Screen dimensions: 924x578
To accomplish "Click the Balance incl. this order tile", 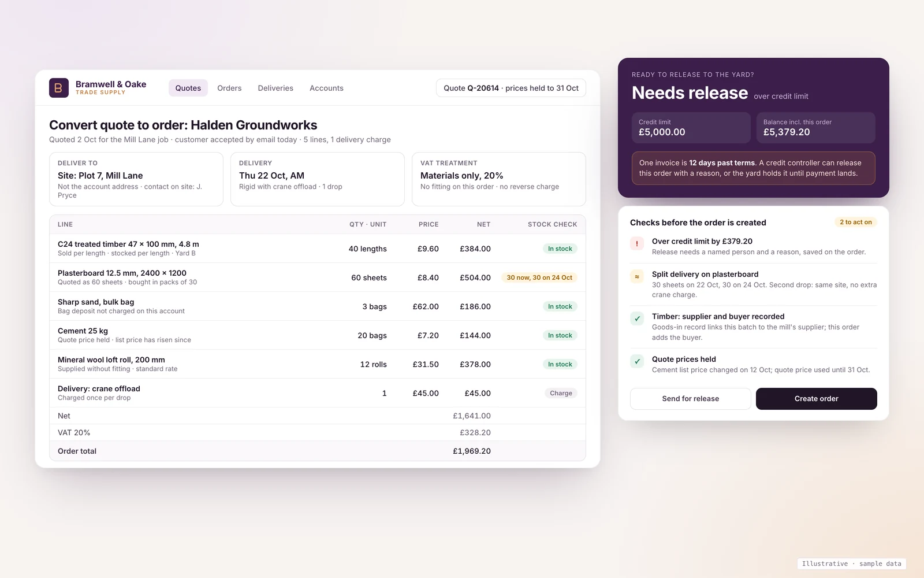I will click(x=816, y=128).
